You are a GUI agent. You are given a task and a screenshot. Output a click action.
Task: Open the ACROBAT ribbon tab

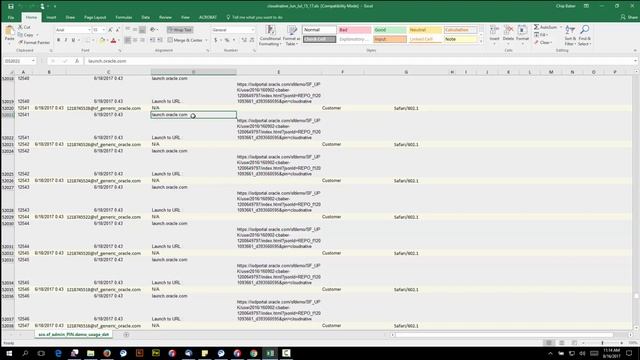click(x=208, y=18)
